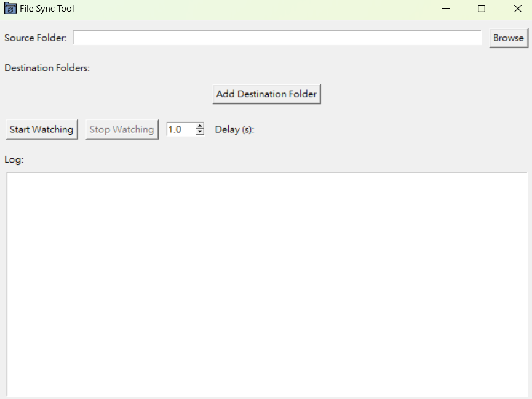
Task: Minimize the File Sync Tool window
Action: pos(446,9)
